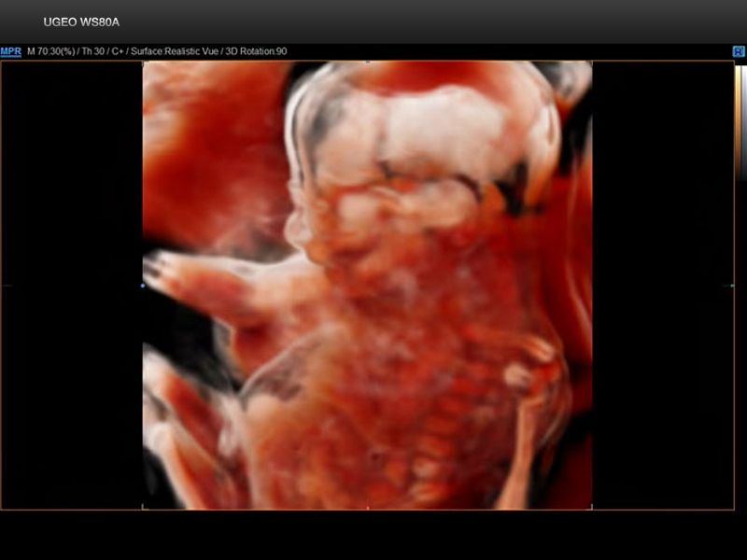Click the color map bar on right edge
The width and height of the screenshot is (747, 560).
[740, 121]
